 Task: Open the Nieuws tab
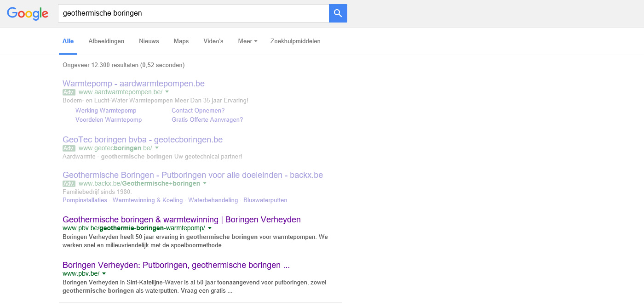click(x=149, y=41)
